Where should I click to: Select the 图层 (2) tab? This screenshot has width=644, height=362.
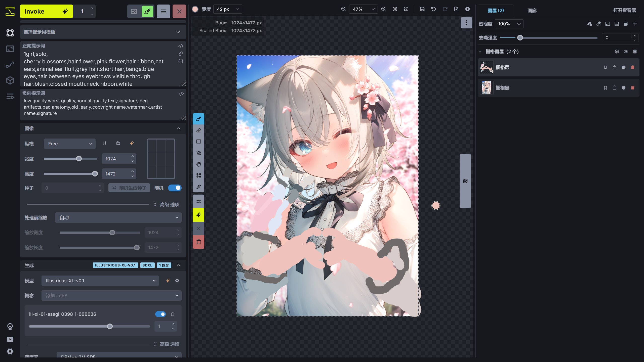(496, 10)
